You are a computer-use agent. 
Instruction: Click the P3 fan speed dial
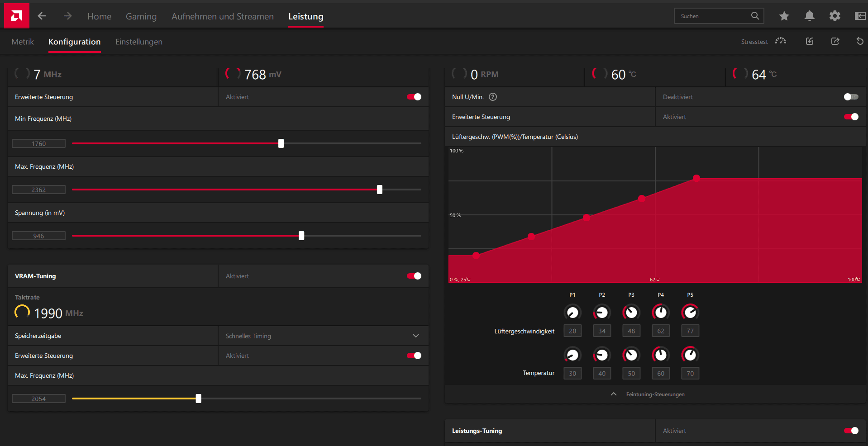tap(631, 313)
